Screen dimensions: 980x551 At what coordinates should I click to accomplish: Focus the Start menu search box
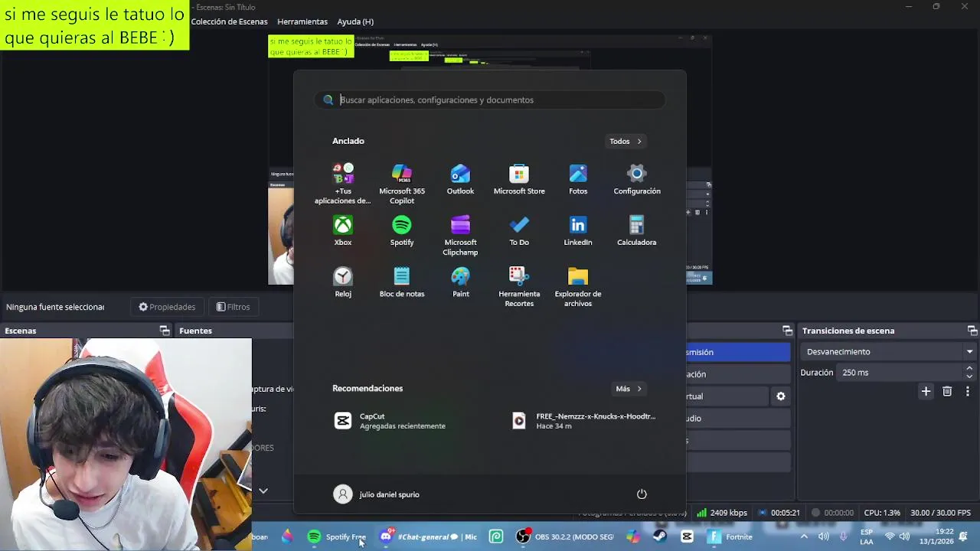490,99
